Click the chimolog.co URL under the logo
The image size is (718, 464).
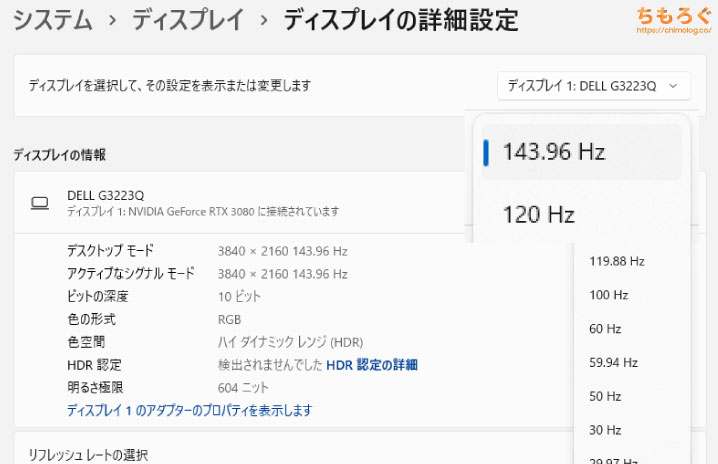pyautogui.click(x=674, y=30)
